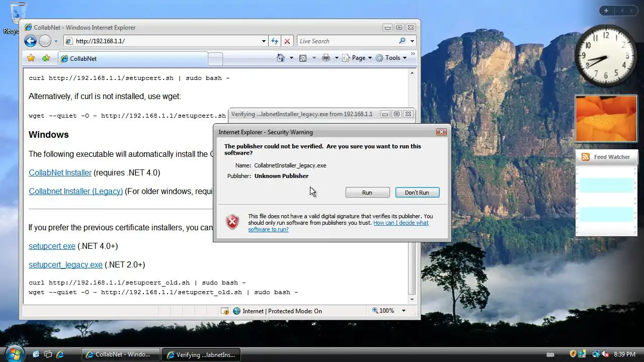
Task: Click the network connection tray icon
Action: 596,354
